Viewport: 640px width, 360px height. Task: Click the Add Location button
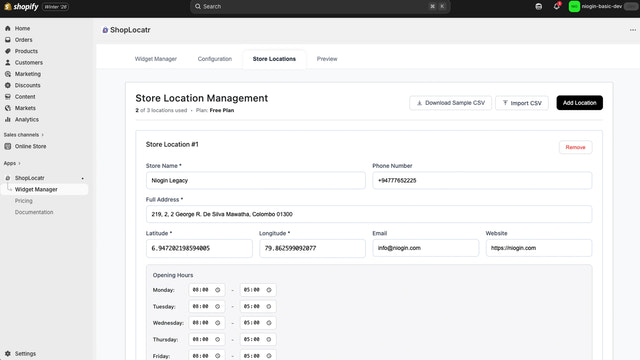point(580,103)
